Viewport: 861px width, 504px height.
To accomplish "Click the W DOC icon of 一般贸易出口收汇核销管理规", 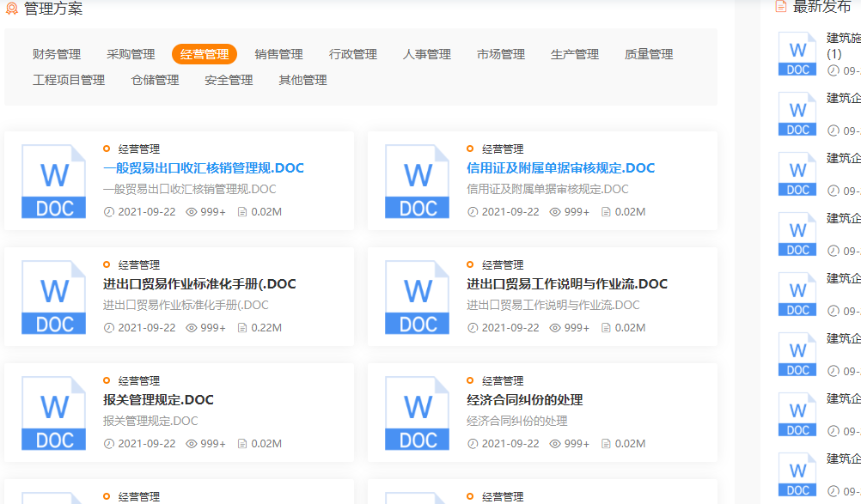I will [x=53, y=180].
